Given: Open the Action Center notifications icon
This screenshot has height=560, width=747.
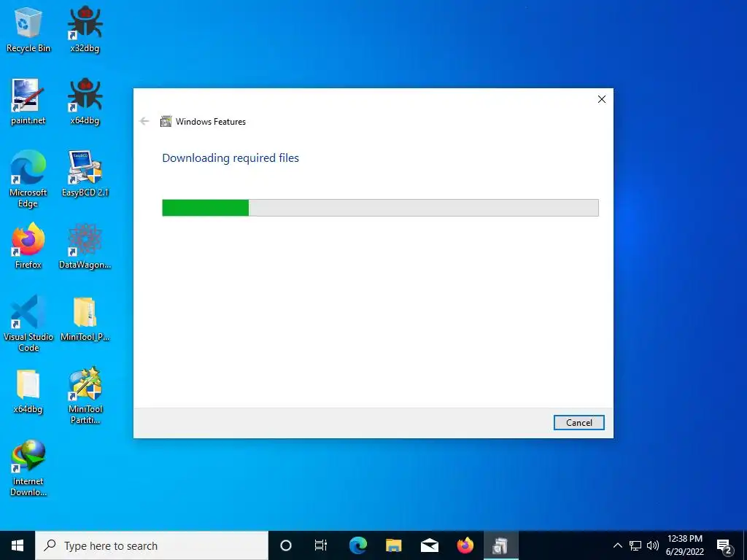Looking at the screenshot, I should coord(724,545).
